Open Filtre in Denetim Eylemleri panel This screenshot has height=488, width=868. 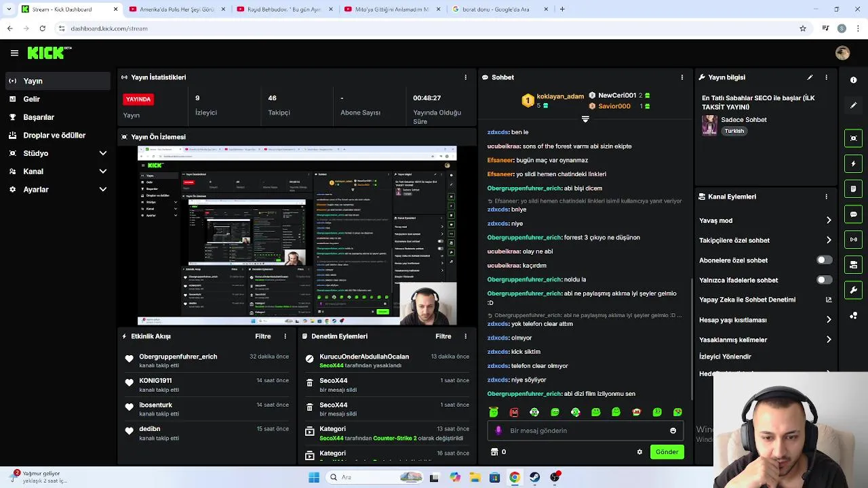443,336
